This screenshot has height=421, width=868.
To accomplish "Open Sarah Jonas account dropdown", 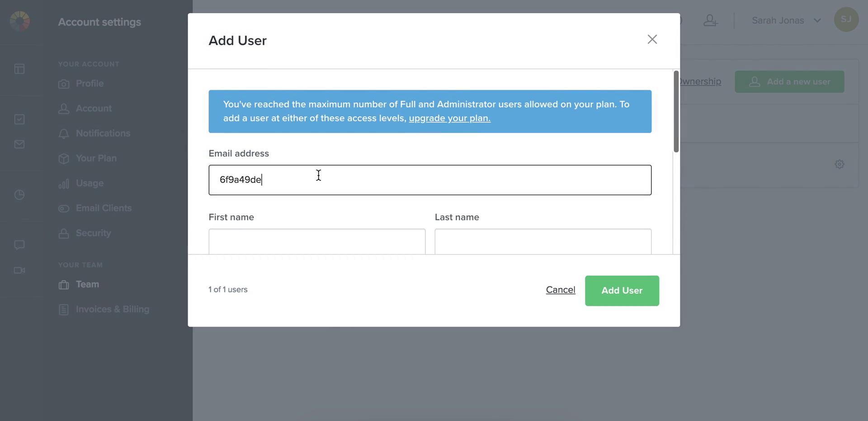I will click(786, 21).
